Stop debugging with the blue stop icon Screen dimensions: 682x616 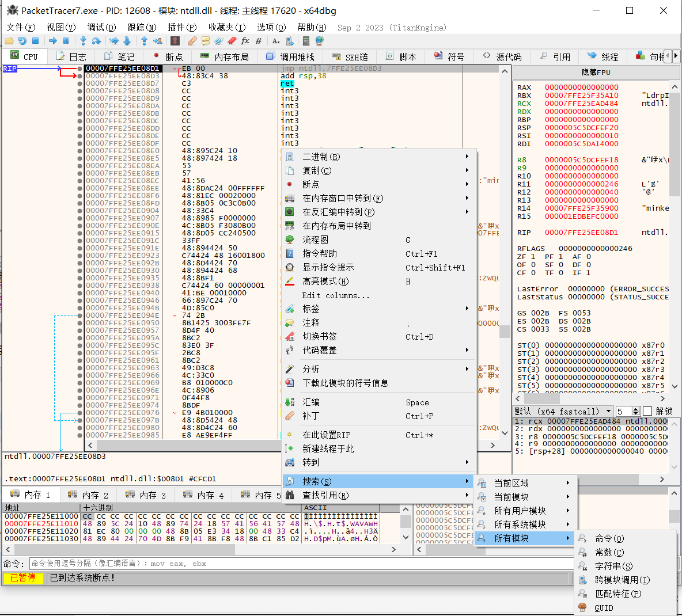(36, 41)
